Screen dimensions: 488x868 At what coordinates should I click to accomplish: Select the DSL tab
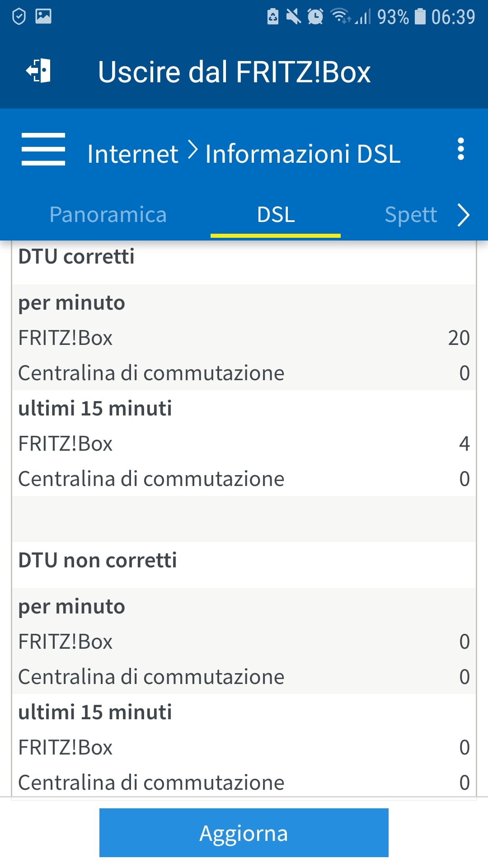pyautogui.click(x=276, y=215)
